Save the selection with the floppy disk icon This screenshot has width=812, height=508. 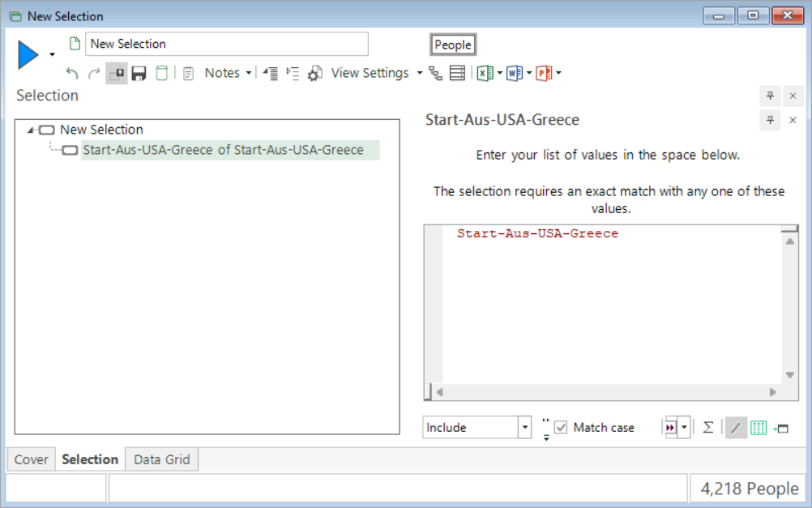(x=139, y=74)
